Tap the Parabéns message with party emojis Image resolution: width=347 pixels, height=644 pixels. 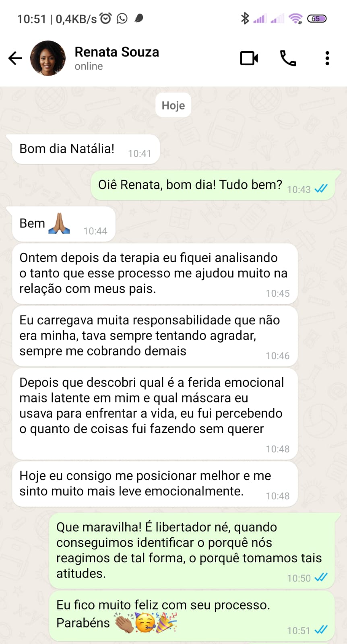(x=192, y=616)
